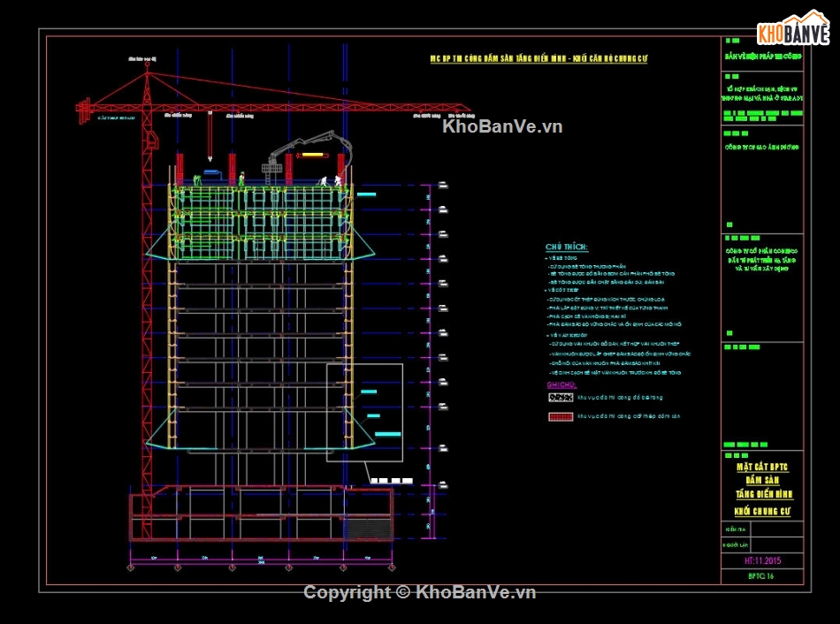Click the red rebar hatch legend swatch
This screenshot has height=624, width=840.
click(561, 416)
